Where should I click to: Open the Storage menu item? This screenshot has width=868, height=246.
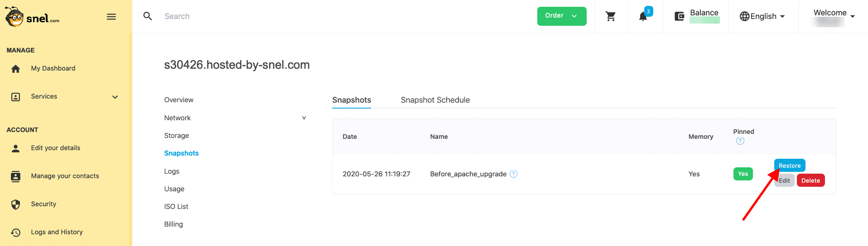pyautogui.click(x=176, y=136)
